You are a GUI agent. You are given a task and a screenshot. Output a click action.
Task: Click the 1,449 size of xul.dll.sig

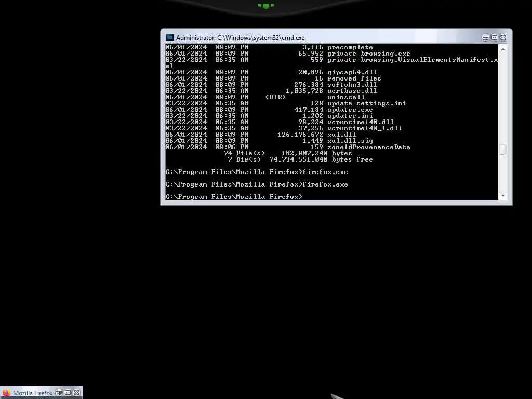(312, 140)
